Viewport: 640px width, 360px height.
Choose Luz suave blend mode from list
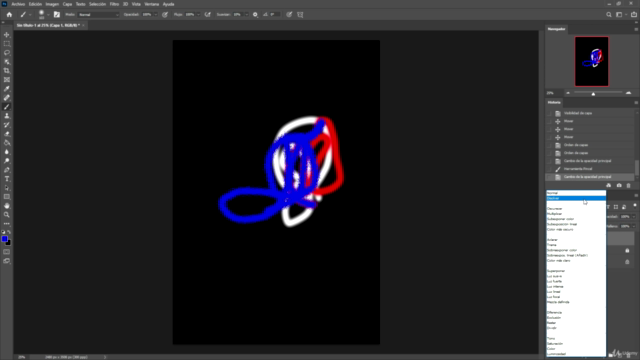point(576,276)
